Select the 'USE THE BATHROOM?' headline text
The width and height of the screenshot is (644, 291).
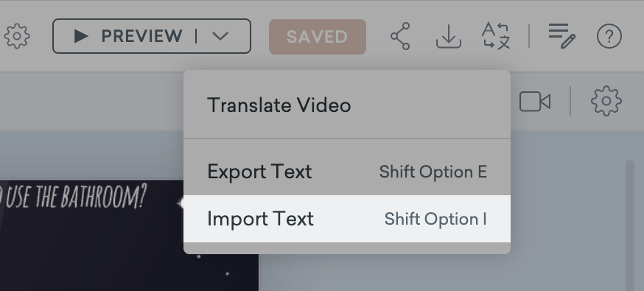[73, 197]
